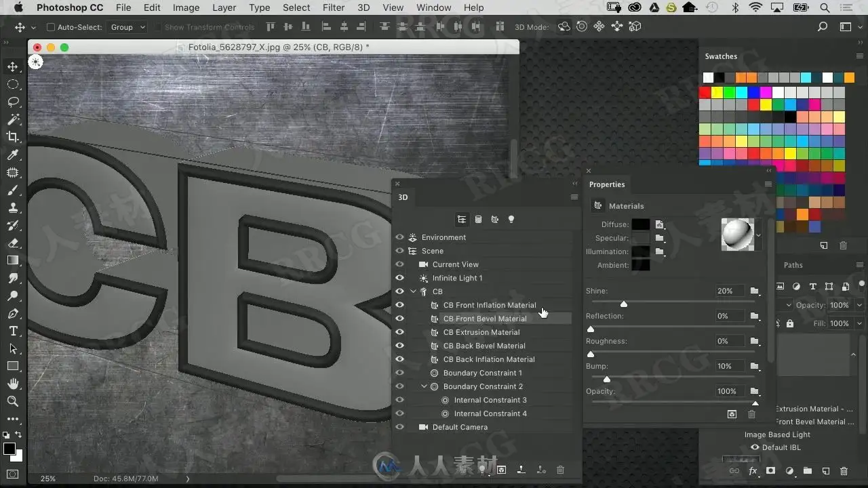Hide the Environment item in 3D panel
The height and width of the screenshot is (488, 868).
pyautogui.click(x=399, y=237)
